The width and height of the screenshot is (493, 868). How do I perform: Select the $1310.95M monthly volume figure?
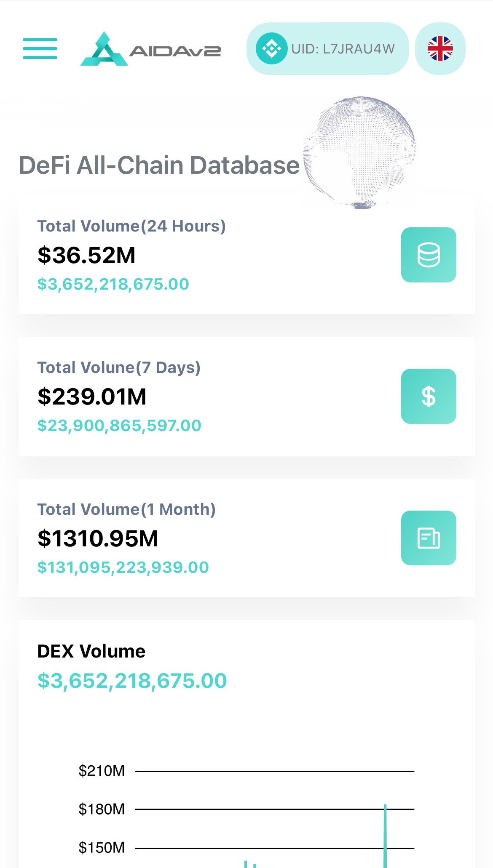(98, 538)
